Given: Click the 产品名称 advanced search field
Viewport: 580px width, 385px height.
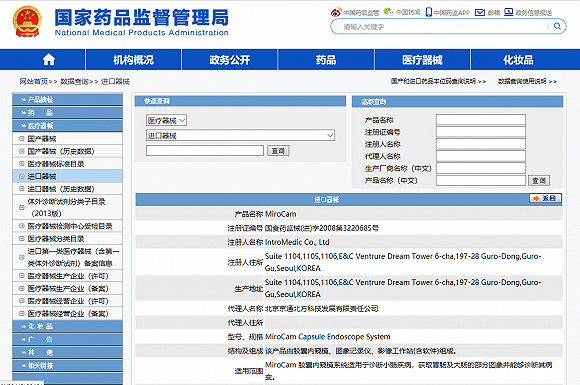Looking at the screenshot, I should 480,119.
